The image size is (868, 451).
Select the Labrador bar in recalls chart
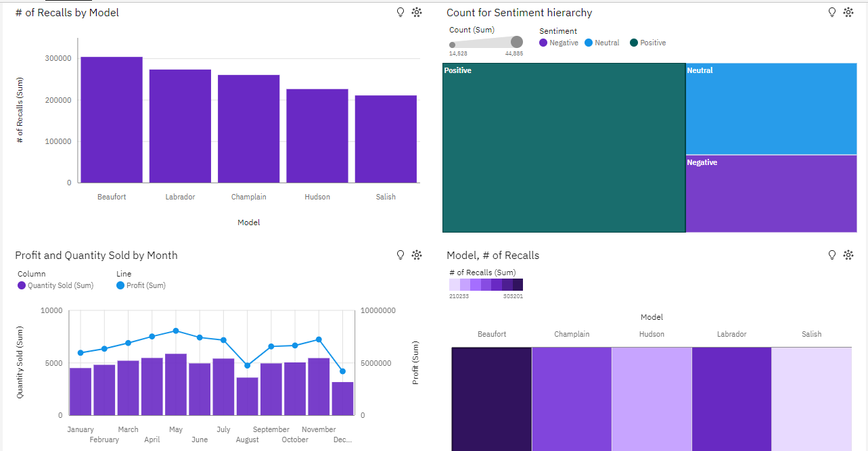coord(180,126)
